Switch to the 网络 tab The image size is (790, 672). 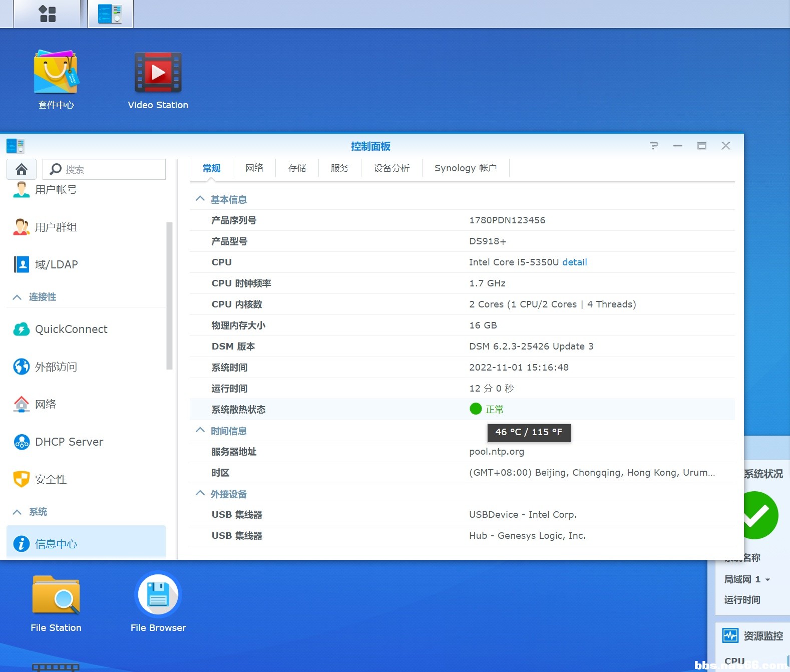(x=254, y=168)
